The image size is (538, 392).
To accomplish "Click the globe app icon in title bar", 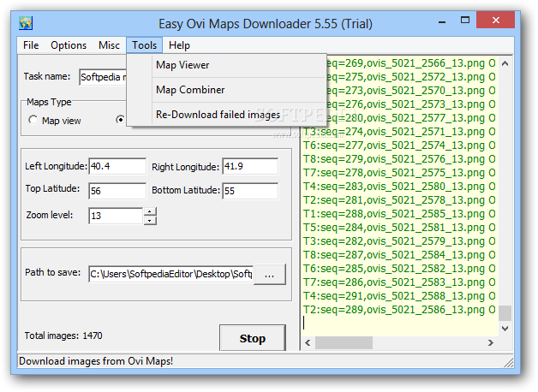I will pos(26,23).
